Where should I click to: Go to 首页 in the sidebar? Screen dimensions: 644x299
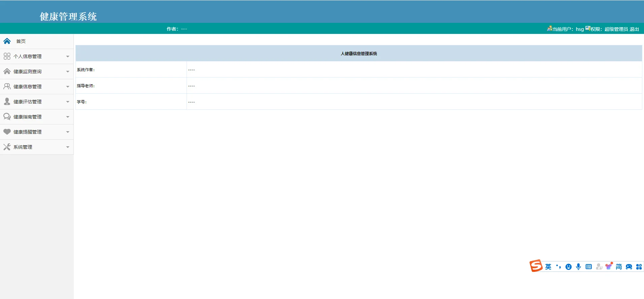click(21, 41)
